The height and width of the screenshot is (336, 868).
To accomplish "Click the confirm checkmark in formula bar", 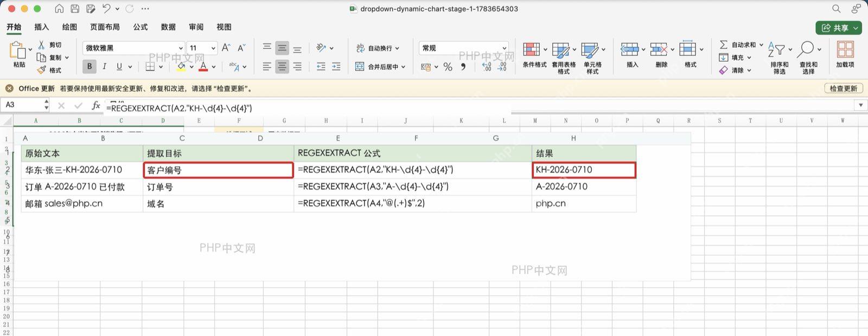I will pos(79,106).
